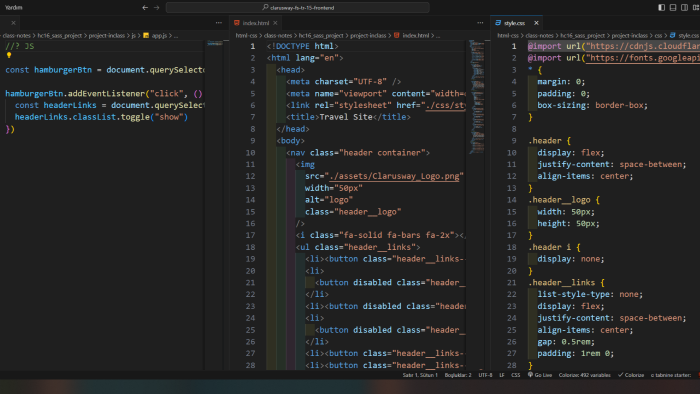Click project-inclass in style.css breadcrumb
This screenshot has height=394, width=700.
tap(630, 36)
